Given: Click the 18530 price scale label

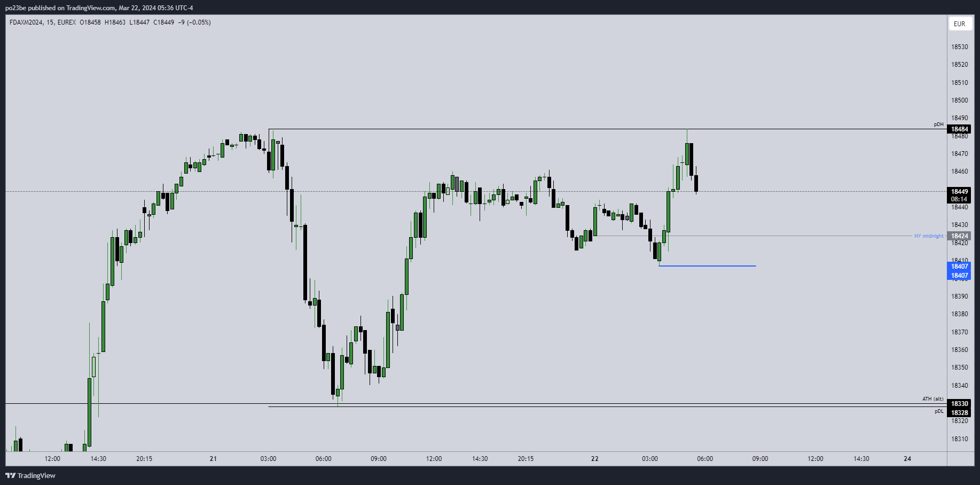Looking at the screenshot, I should [959, 47].
